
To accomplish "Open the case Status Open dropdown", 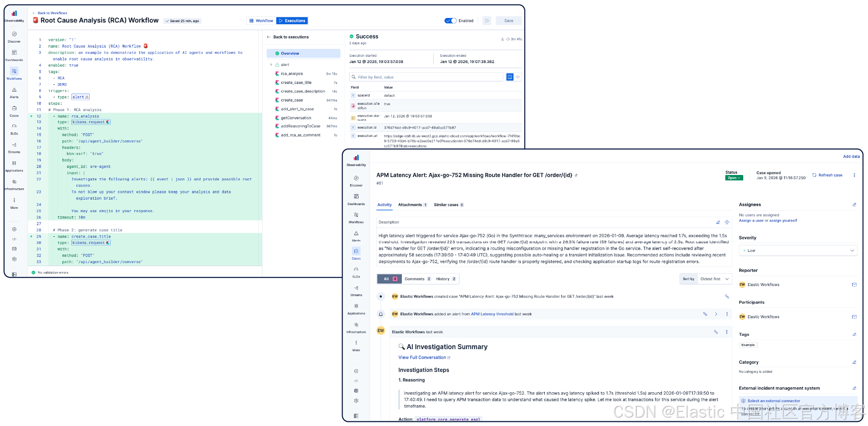I will [734, 178].
